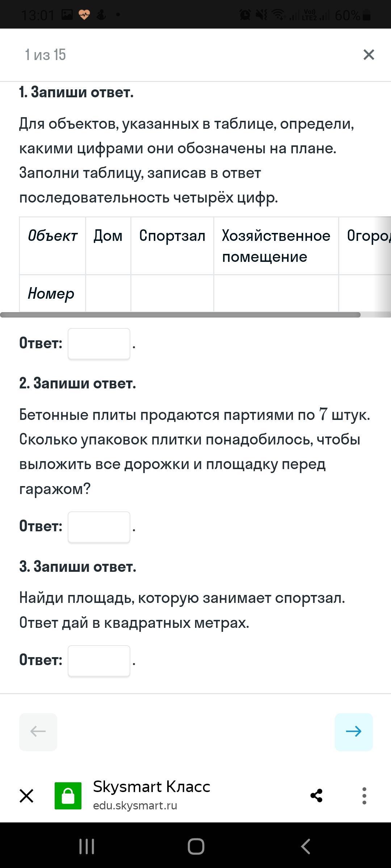Tap the Android home button
391x868 pixels.
[x=196, y=846]
